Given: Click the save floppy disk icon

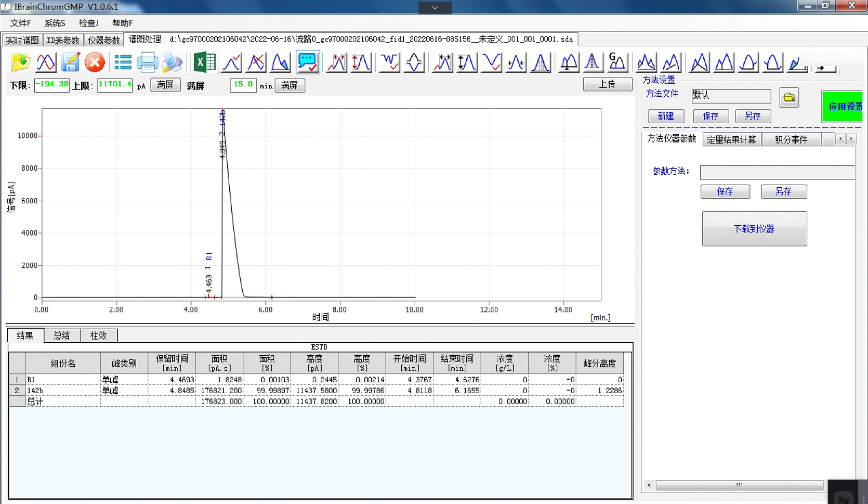Looking at the screenshot, I should (x=70, y=62).
